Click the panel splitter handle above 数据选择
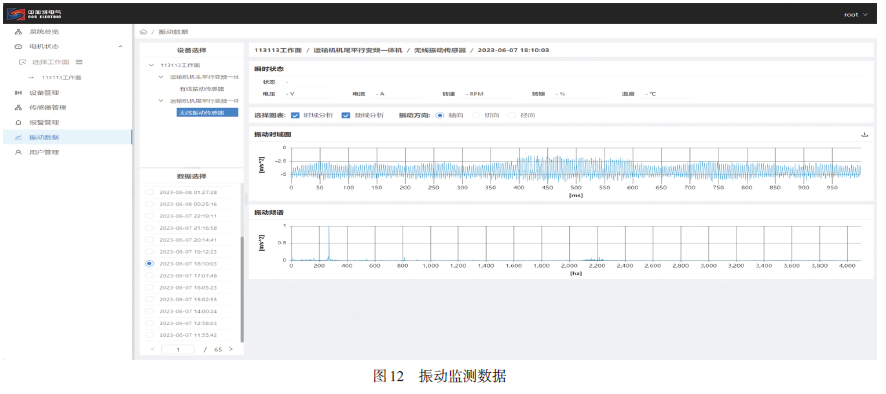The width and height of the screenshot is (886, 394). [191, 168]
